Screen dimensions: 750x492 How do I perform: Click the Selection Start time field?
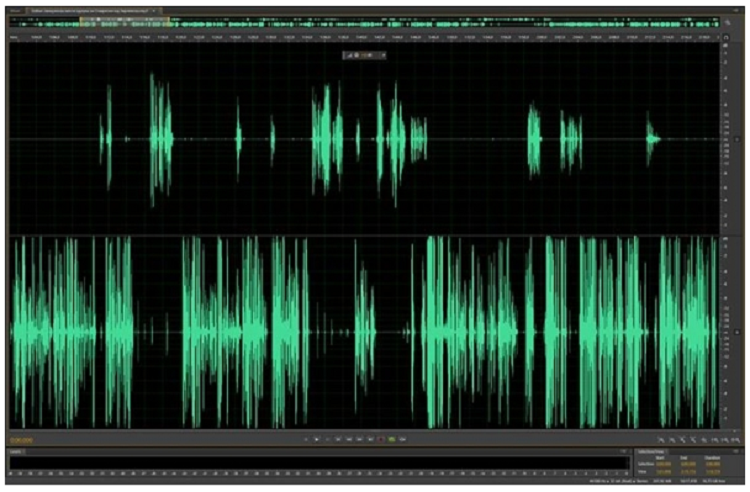[663, 464]
